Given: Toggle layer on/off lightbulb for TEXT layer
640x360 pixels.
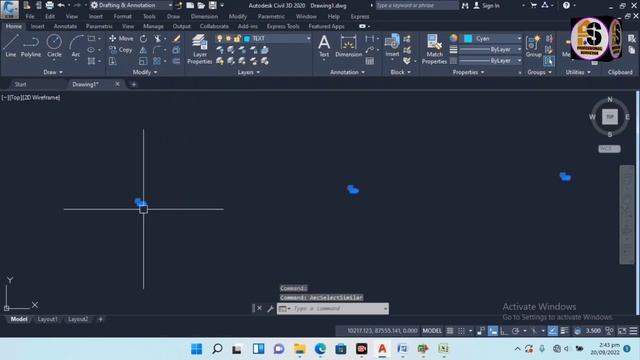Looking at the screenshot, I should tap(220, 38).
